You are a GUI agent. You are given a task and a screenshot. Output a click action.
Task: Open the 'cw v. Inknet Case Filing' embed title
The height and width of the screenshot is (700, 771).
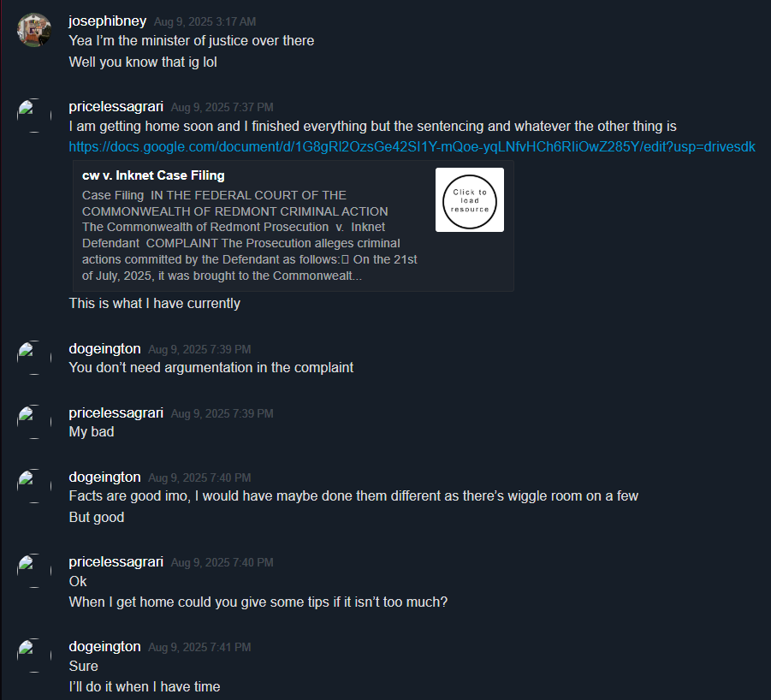point(153,175)
